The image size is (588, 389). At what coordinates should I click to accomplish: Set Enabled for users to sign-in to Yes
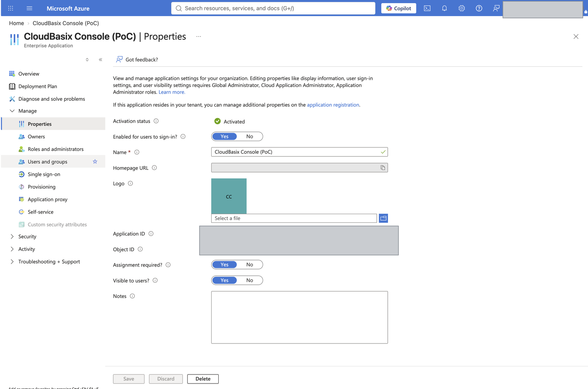[225, 136]
